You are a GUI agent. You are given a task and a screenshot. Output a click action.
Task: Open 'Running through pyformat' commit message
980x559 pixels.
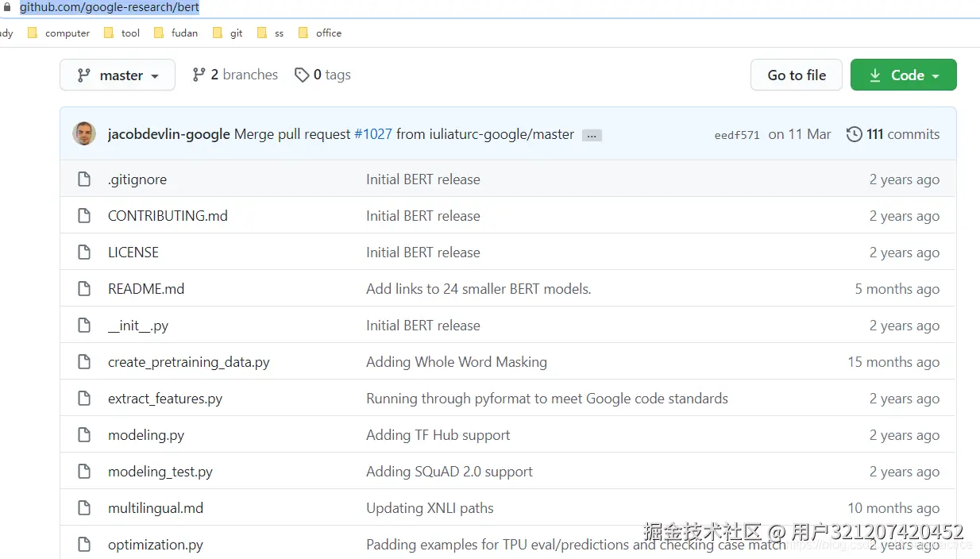point(547,399)
